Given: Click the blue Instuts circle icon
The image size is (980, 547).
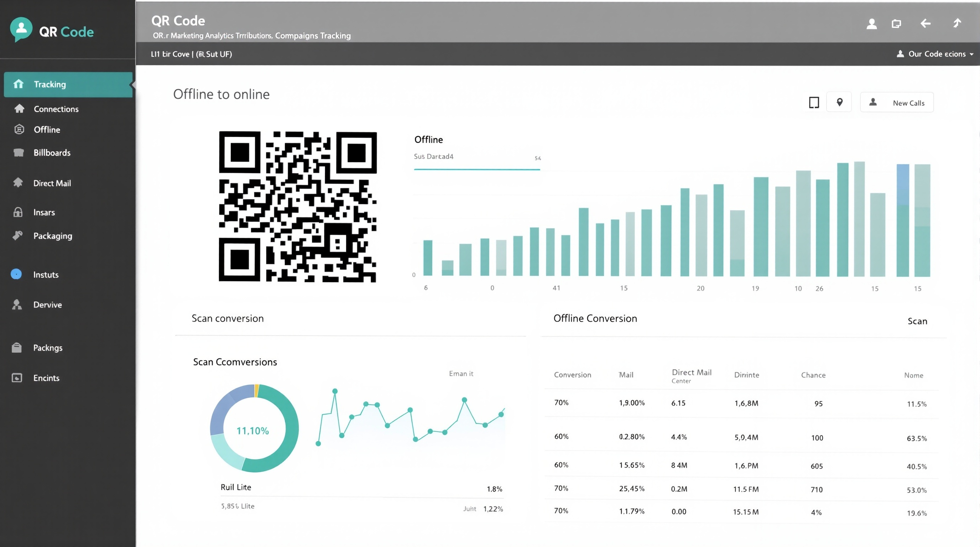Looking at the screenshot, I should tap(16, 274).
